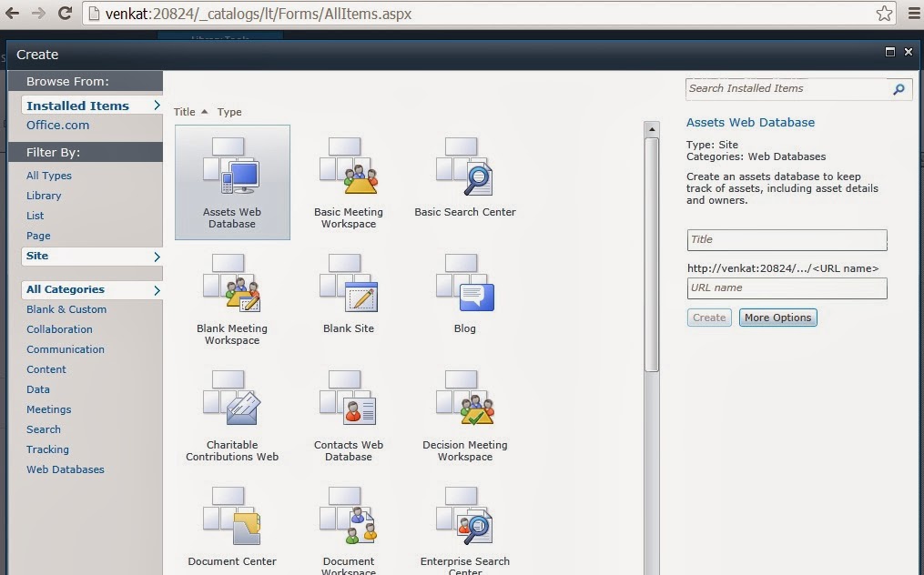Select the Content category
The height and width of the screenshot is (575, 924).
pos(46,369)
